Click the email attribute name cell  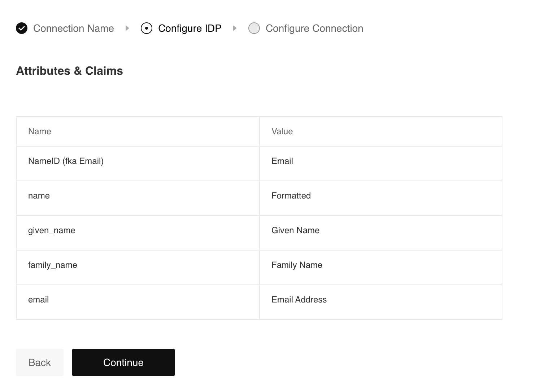pyautogui.click(x=38, y=300)
